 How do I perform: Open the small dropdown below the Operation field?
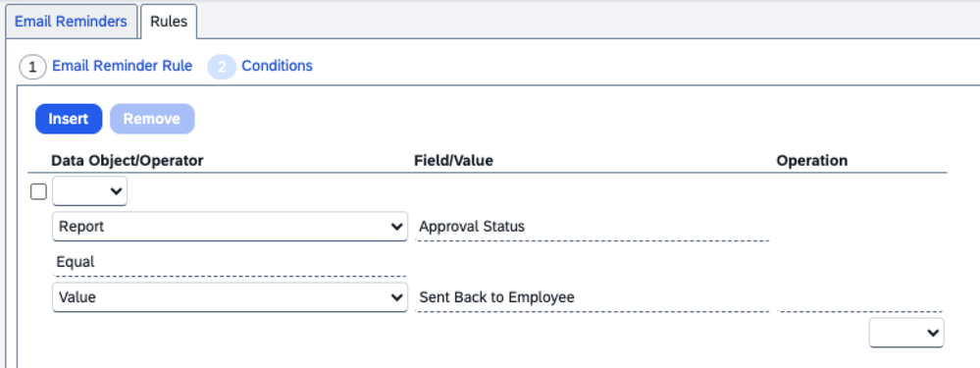[x=906, y=333]
